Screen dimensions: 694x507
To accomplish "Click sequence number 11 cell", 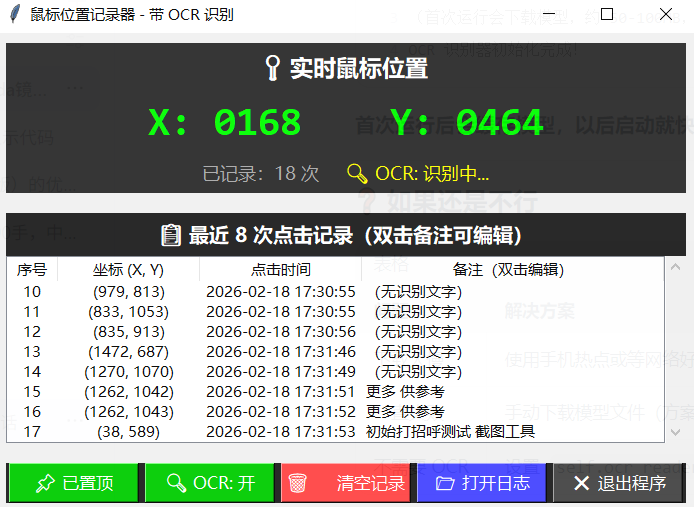I will point(32,312).
